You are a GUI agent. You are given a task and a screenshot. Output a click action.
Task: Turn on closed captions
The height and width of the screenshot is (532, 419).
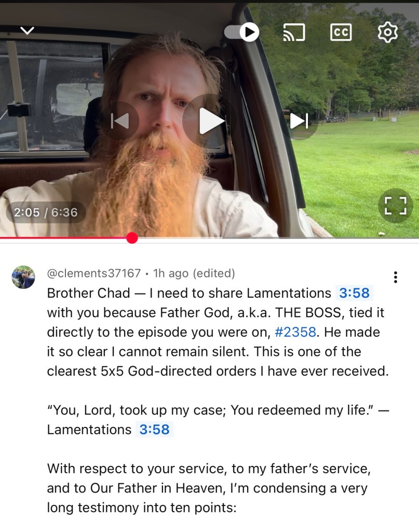click(341, 32)
